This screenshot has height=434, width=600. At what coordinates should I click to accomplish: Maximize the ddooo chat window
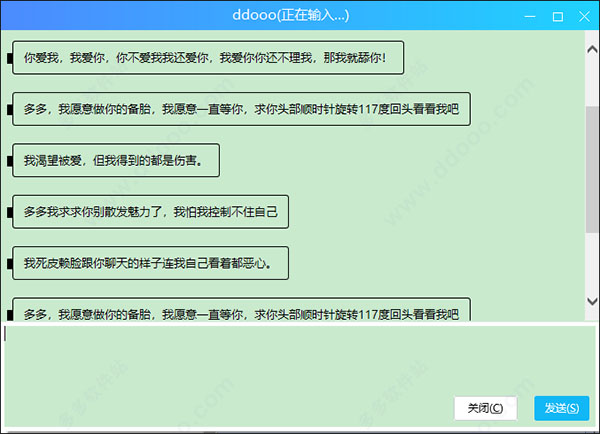558,16
